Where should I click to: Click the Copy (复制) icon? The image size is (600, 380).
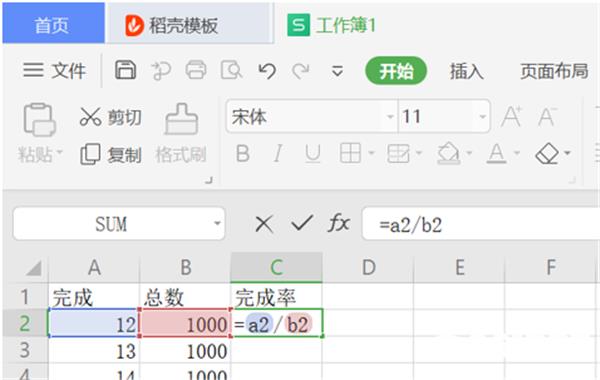click(90, 154)
